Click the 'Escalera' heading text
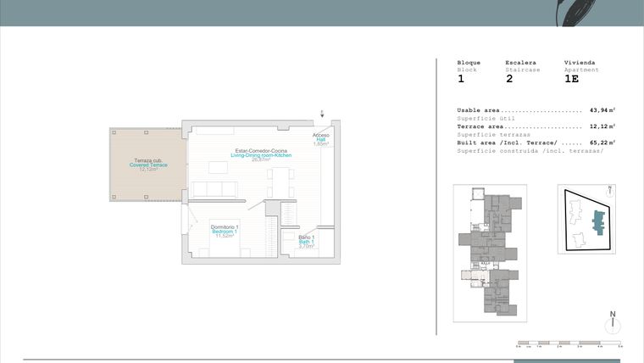 pos(520,63)
